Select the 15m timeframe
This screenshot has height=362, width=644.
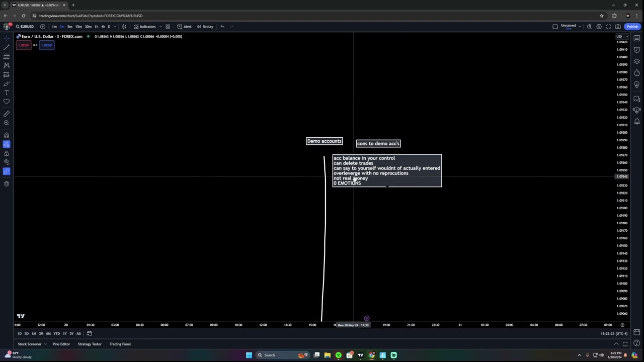coord(78,27)
